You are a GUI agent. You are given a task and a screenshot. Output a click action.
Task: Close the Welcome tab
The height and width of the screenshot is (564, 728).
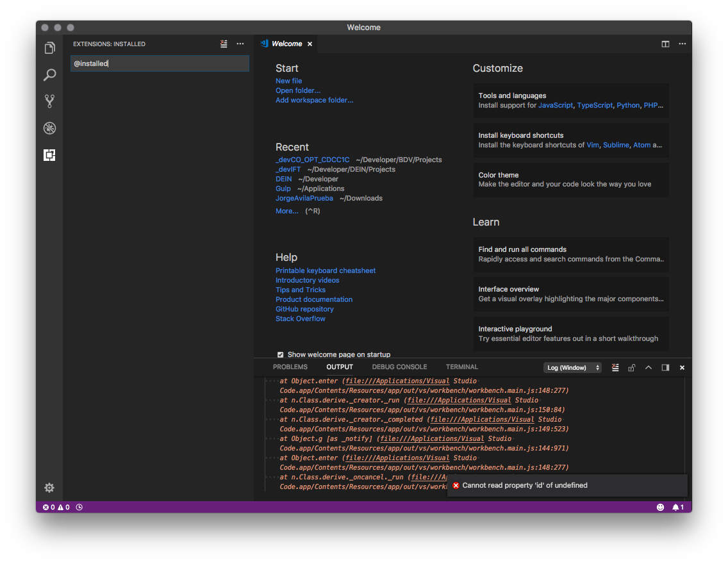pos(310,44)
